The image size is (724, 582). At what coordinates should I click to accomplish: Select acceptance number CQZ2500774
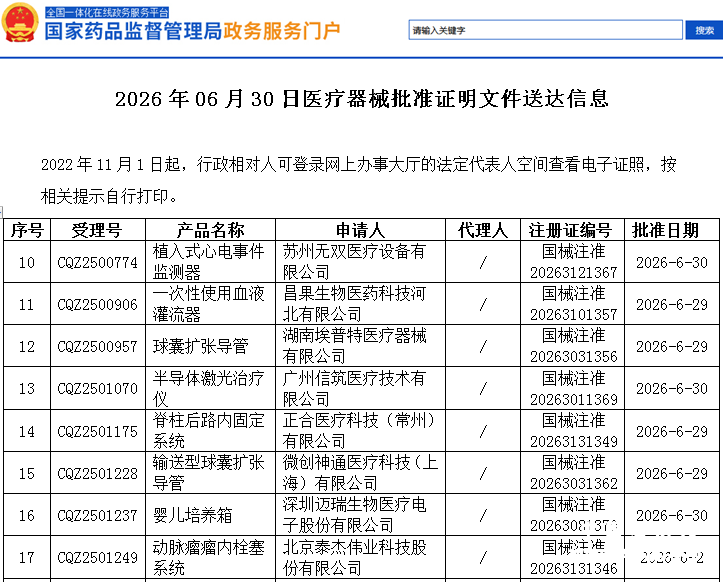[x=97, y=262]
